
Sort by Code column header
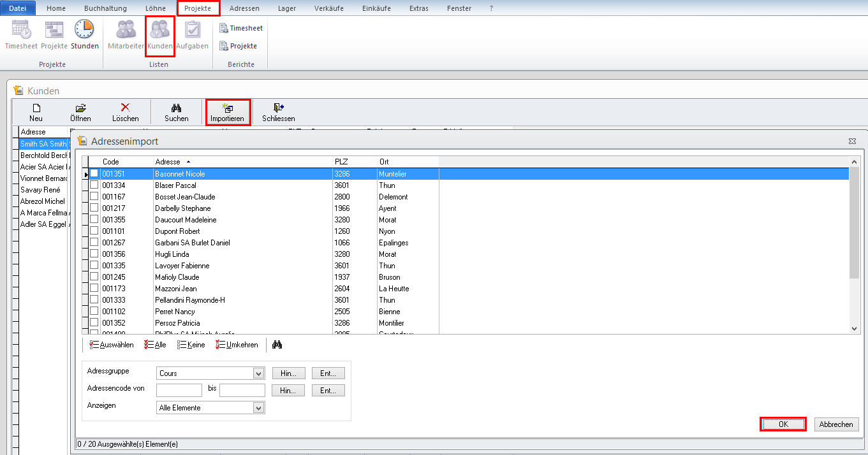126,162
